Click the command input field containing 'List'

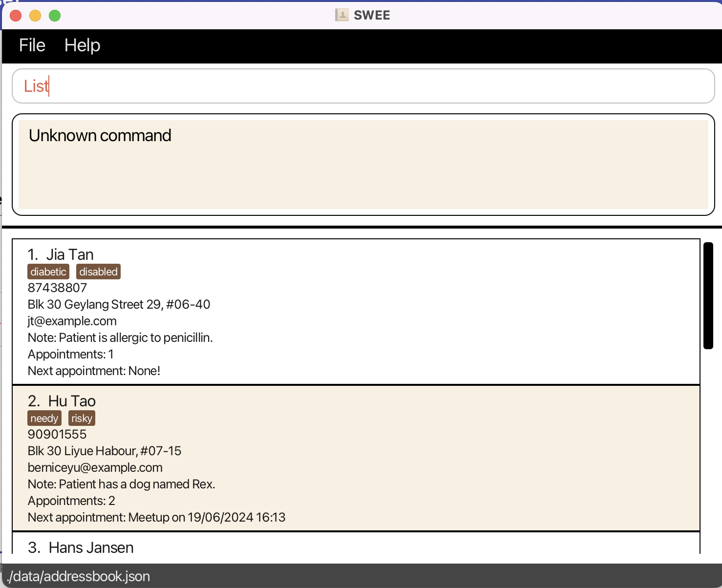tap(363, 86)
